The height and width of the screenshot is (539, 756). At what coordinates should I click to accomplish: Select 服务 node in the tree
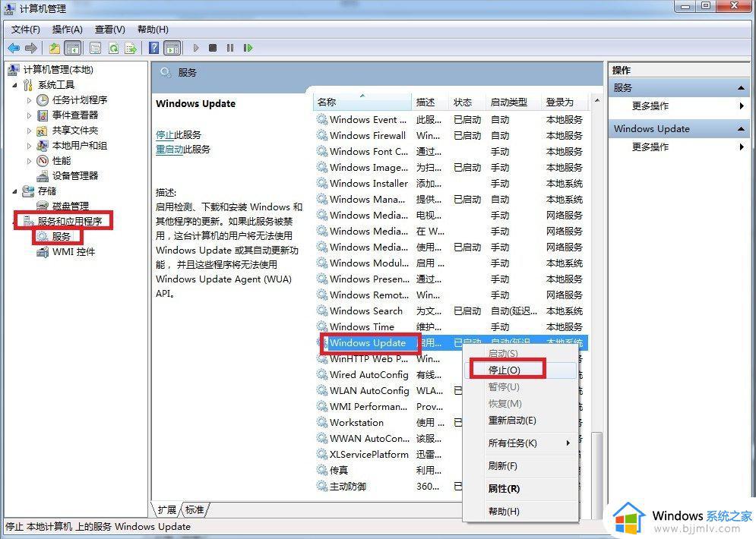click(x=62, y=237)
